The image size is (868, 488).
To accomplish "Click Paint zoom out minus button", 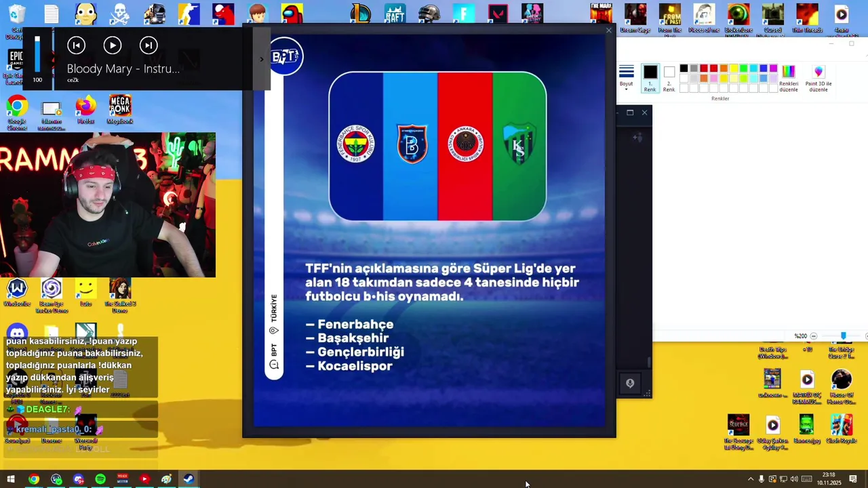I will click(814, 336).
